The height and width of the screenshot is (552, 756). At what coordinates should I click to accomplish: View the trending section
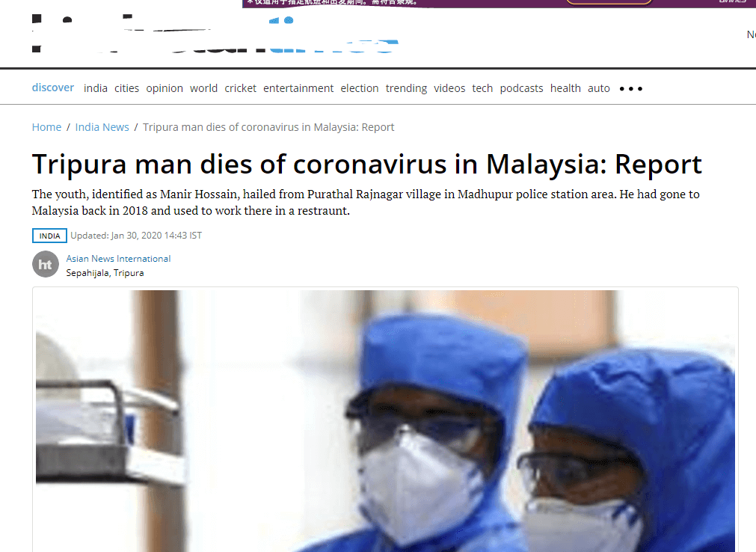[407, 89]
